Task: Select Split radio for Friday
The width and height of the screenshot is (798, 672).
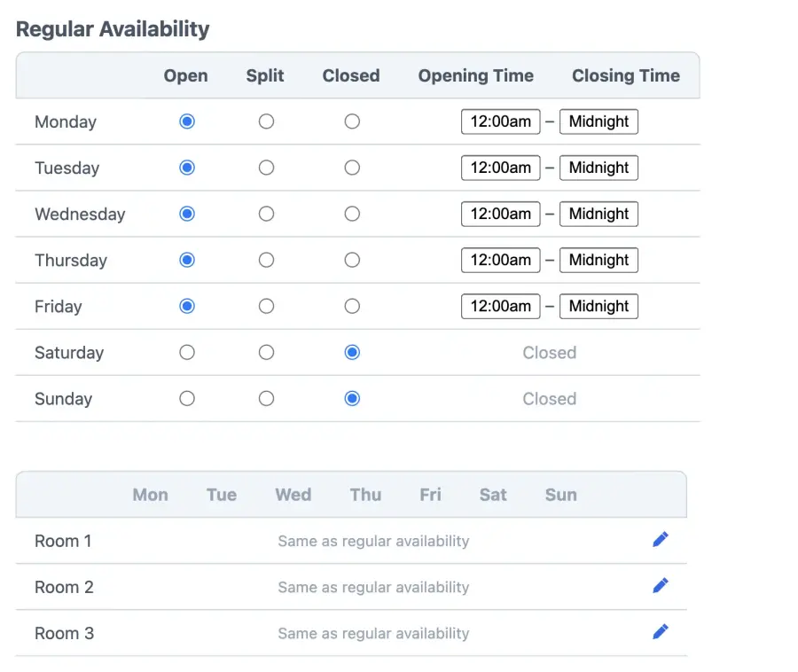Action: [266, 306]
